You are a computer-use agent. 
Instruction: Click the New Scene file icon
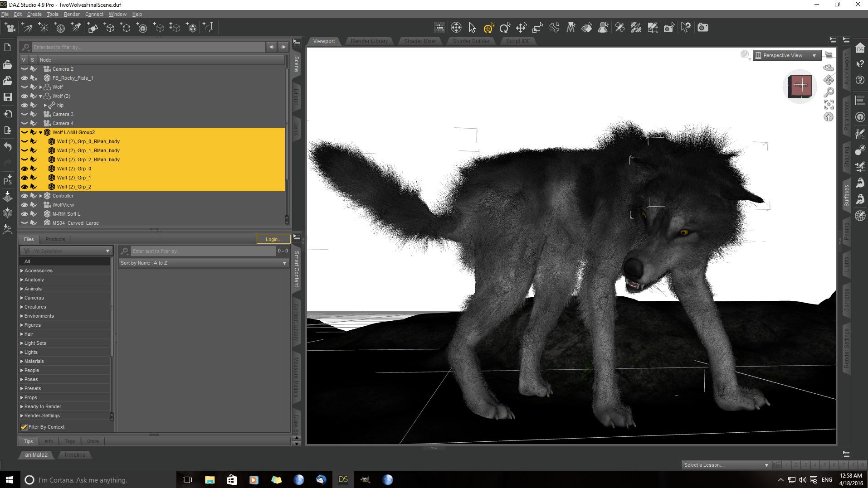[8, 48]
